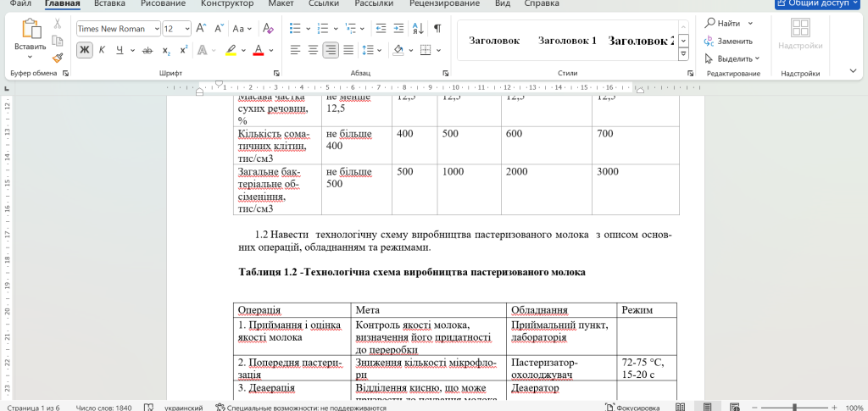
Task: Increase font size with the larger A icon
Action: pyautogui.click(x=202, y=28)
